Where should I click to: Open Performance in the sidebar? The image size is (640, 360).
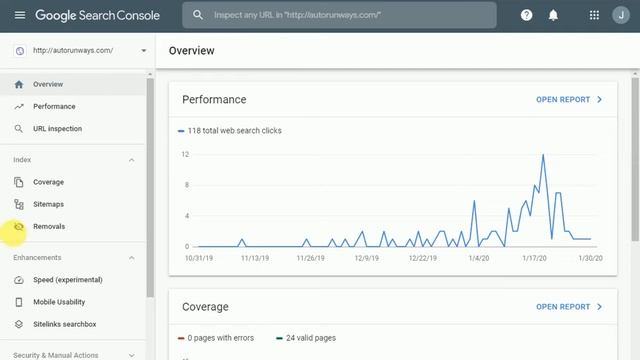pyautogui.click(x=73, y=107)
